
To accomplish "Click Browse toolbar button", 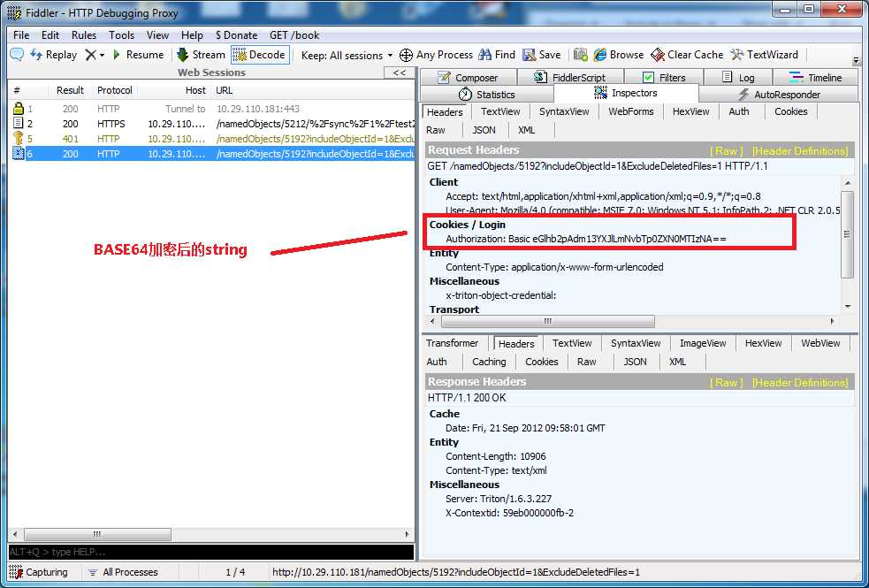I will (619, 54).
